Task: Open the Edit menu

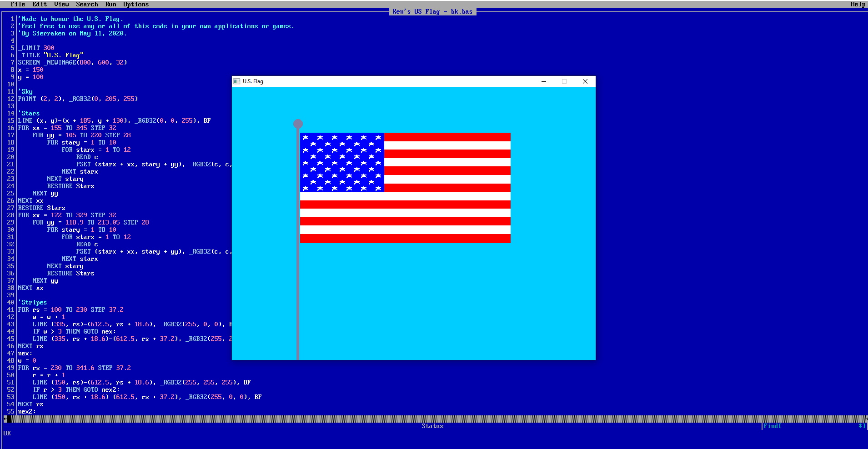Action: (40, 4)
